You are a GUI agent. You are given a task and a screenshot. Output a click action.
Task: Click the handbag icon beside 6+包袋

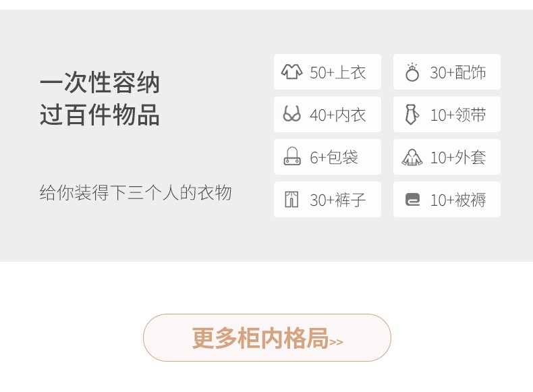(292, 157)
